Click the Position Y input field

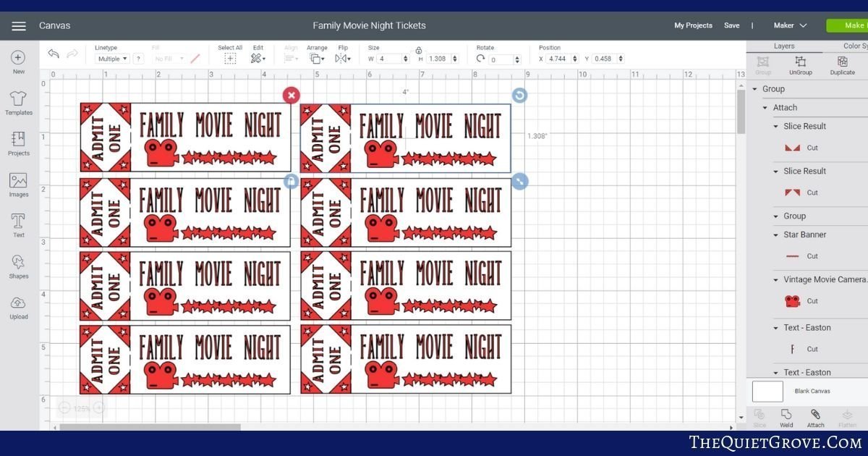coord(607,59)
